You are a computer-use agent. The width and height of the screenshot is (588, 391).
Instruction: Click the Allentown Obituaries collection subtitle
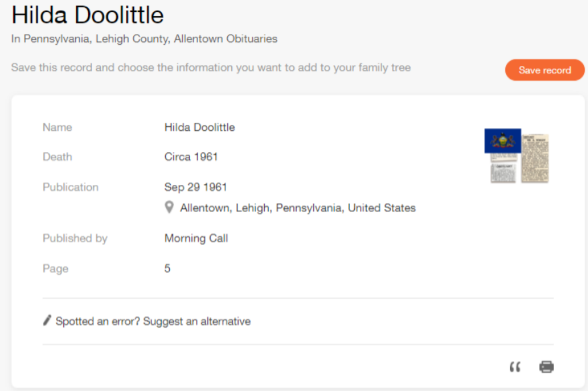coord(144,39)
